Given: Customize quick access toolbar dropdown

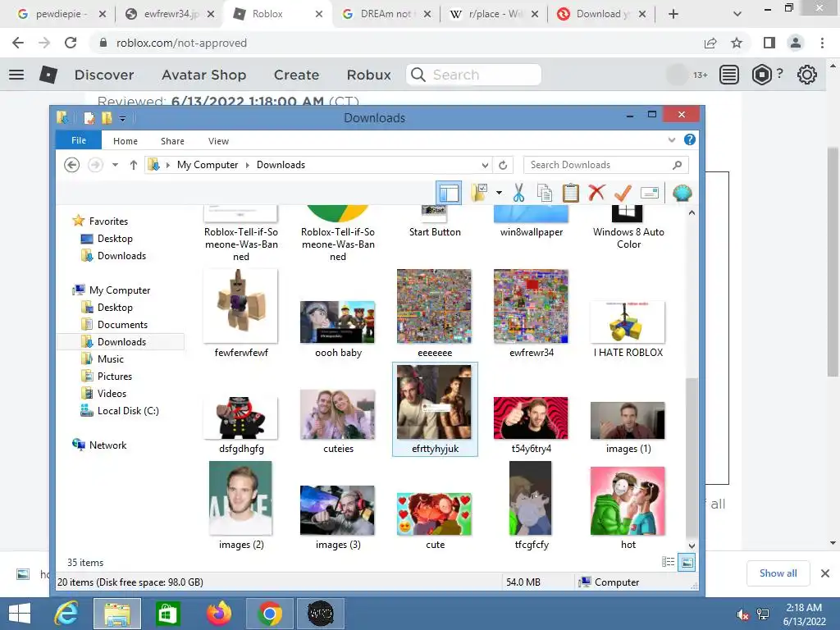Looking at the screenshot, I should [122, 118].
